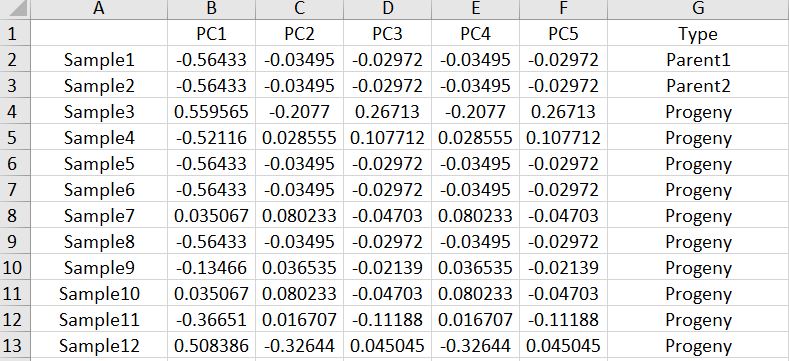Click the Parent2 type cell
The width and height of the screenshot is (789, 361).
(x=698, y=86)
